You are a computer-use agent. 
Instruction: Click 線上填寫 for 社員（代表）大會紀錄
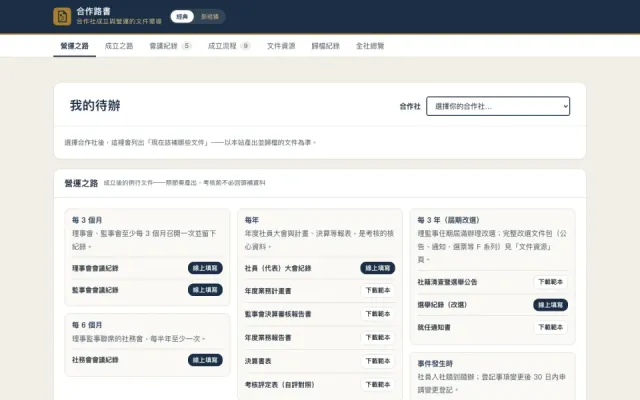click(x=378, y=268)
